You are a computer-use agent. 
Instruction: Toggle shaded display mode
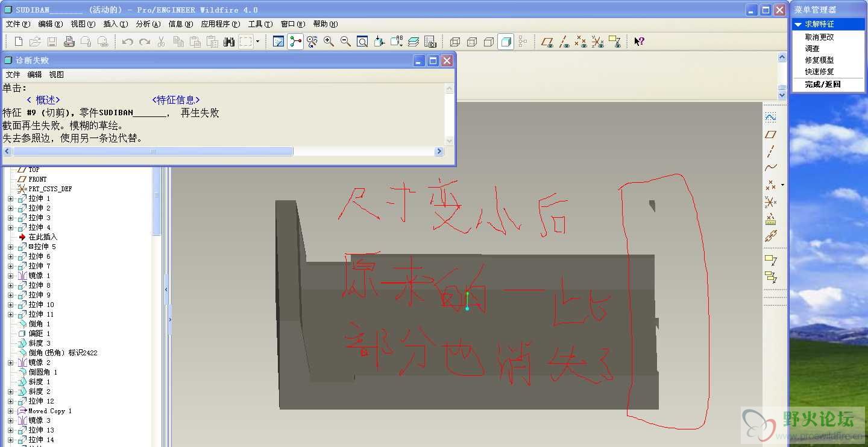506,42
